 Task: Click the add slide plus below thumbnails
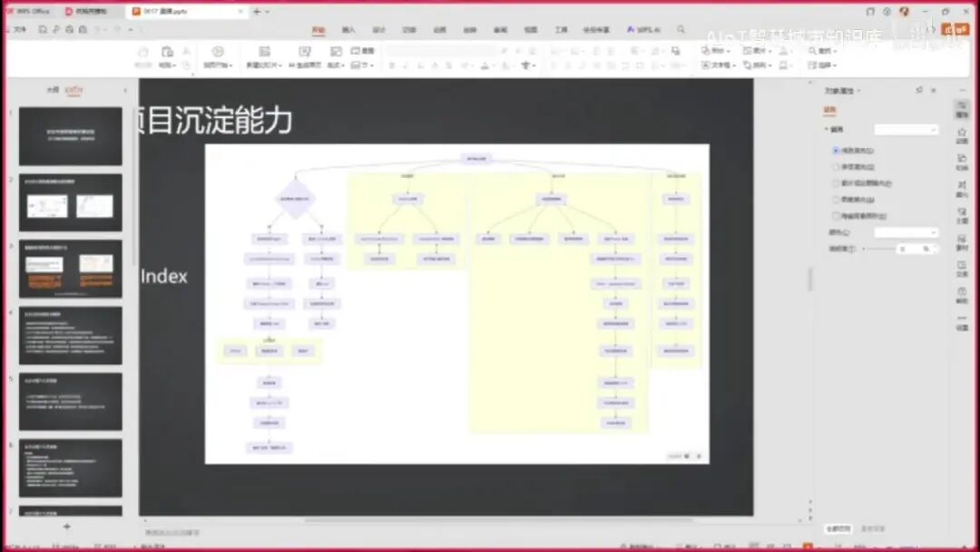(67, 527)
